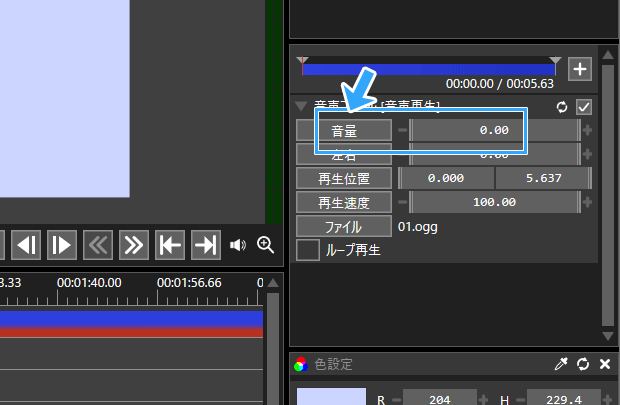Open the ファイル file selection button
The height and width of the screenshot is (405, 620).
(344, 227)
